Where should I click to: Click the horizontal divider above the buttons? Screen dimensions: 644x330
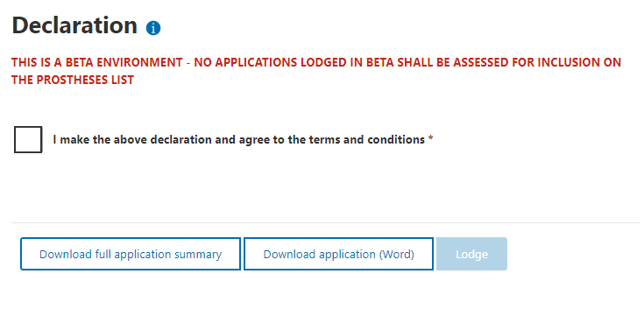[x=326, y=223]
